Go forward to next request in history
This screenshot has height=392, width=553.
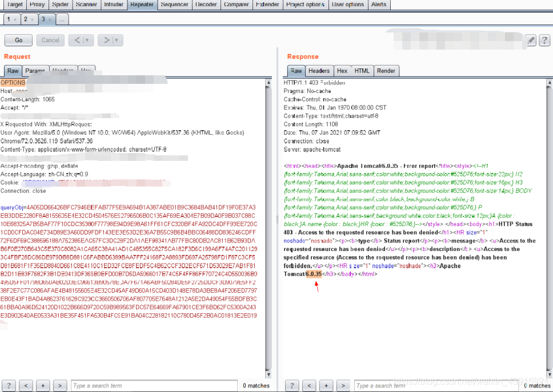pos(106,40)
